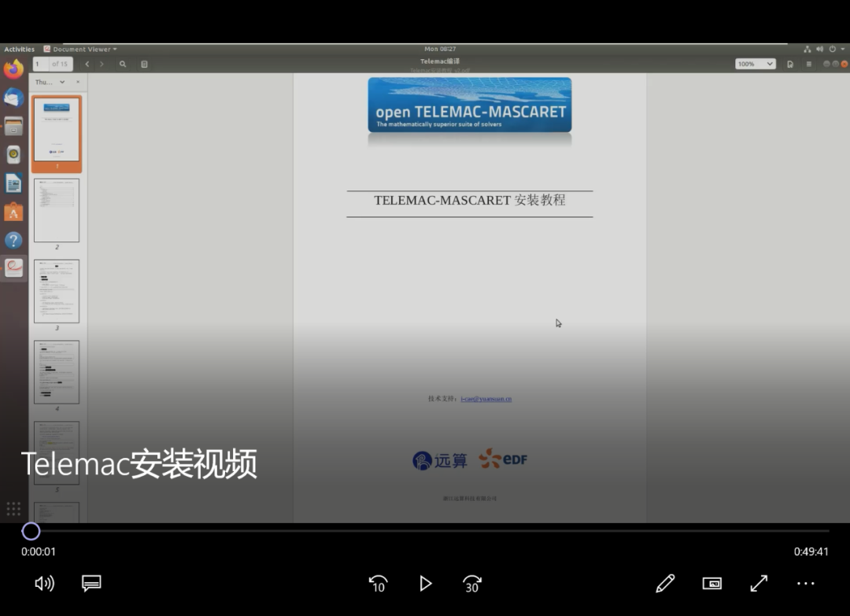Click the i-cae@yuansuan.cn support email link
This screenshot has width=850, height=616.
coord(487,399)
